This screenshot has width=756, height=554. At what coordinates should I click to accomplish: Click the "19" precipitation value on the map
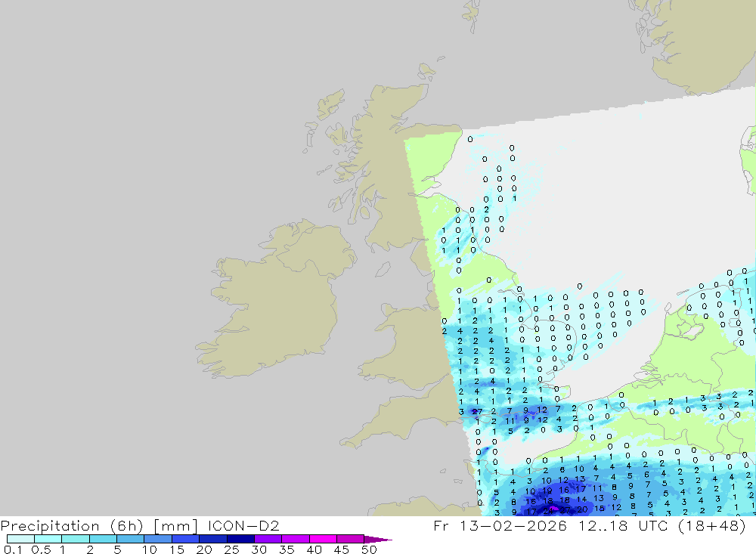point(547,491)
